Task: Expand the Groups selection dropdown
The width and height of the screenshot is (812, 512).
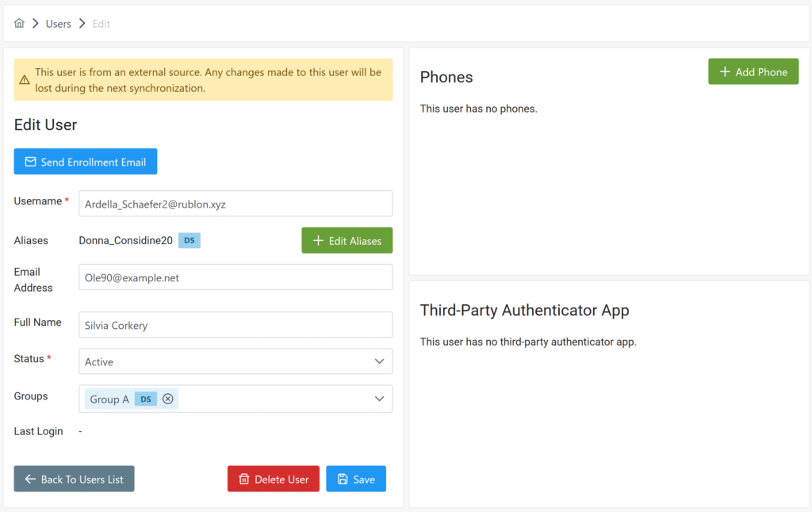Action: 379,399
